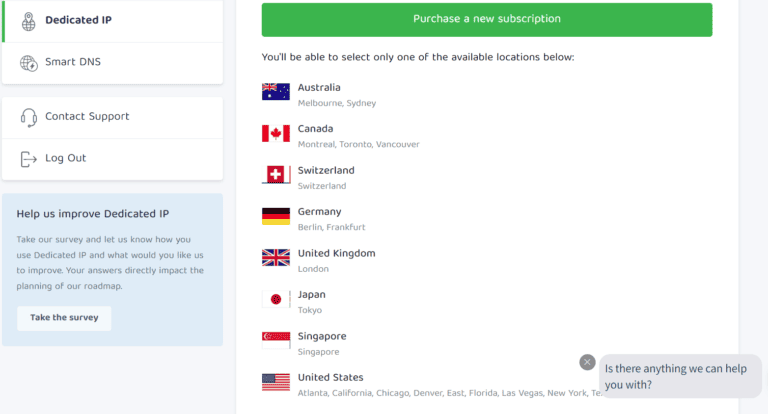Select the Japan flag icon
Screen dimensions: 768x414
276,299
